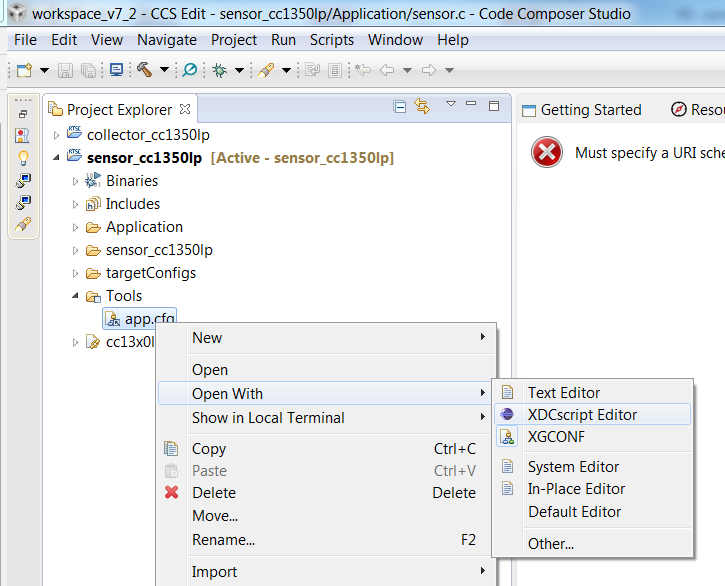Click the Save toolbar icon

tap(65, 70)
